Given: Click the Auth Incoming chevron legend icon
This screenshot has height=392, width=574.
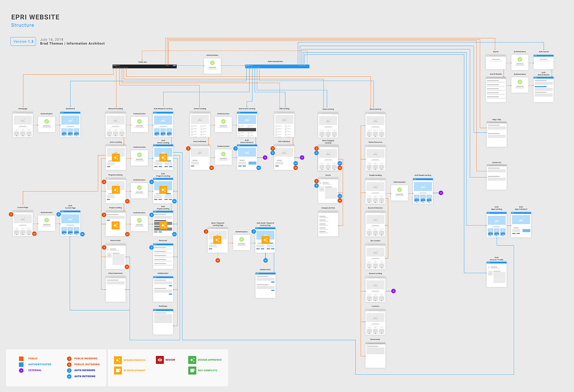Looking at the screenshot, I should 69,370.
